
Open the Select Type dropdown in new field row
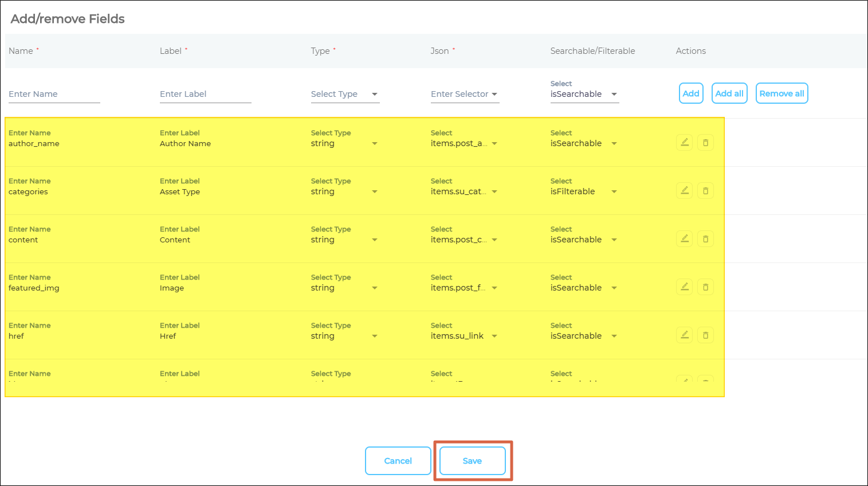(x=345, y=94)
